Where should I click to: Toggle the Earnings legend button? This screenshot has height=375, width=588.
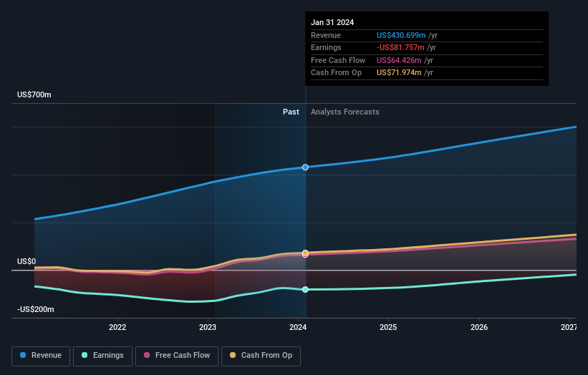coord(102,356)
